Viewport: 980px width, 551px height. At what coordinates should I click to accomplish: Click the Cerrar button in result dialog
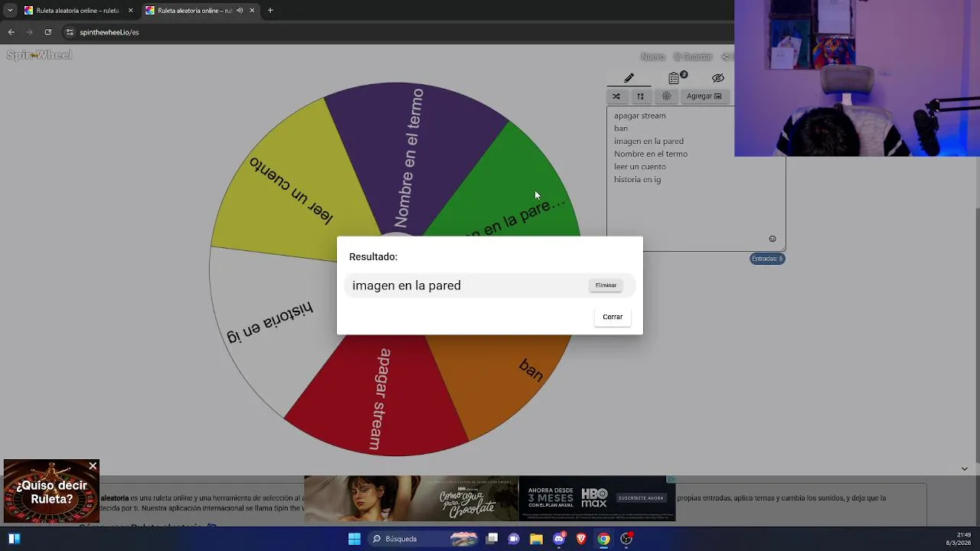coord(612,317)
